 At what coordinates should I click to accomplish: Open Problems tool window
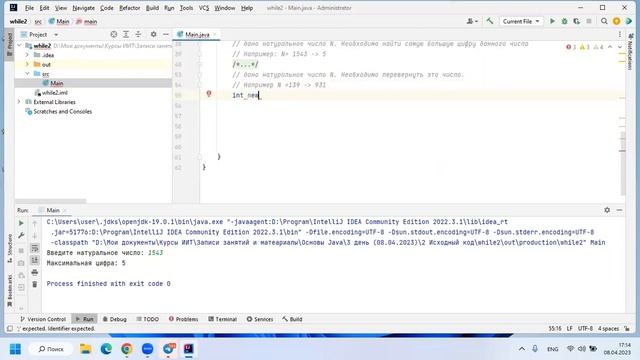pyautogui.click(x=183, y=319)
